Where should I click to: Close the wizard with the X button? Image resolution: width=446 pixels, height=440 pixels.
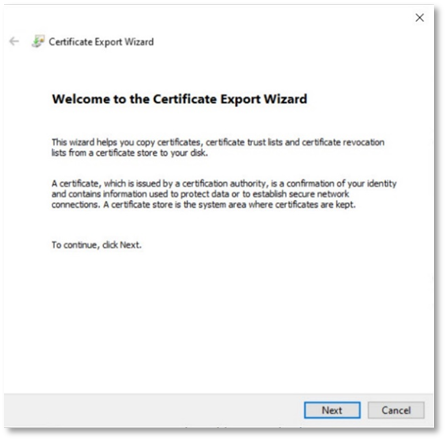(x=420, y=18)
